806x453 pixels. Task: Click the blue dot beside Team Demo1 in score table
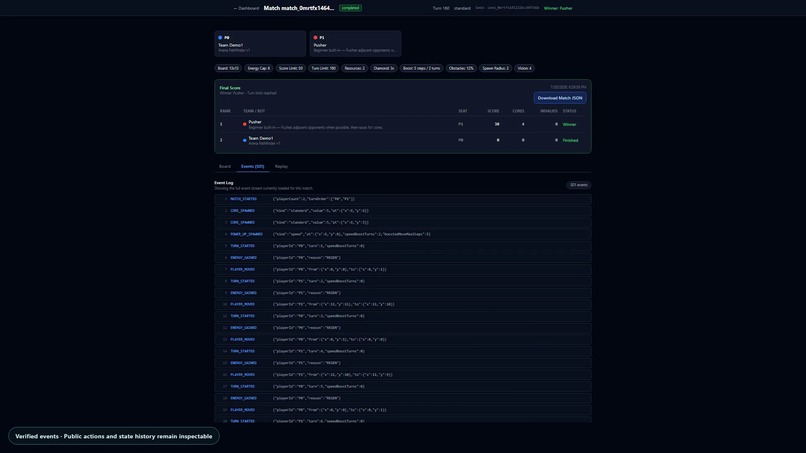[245, 140]
